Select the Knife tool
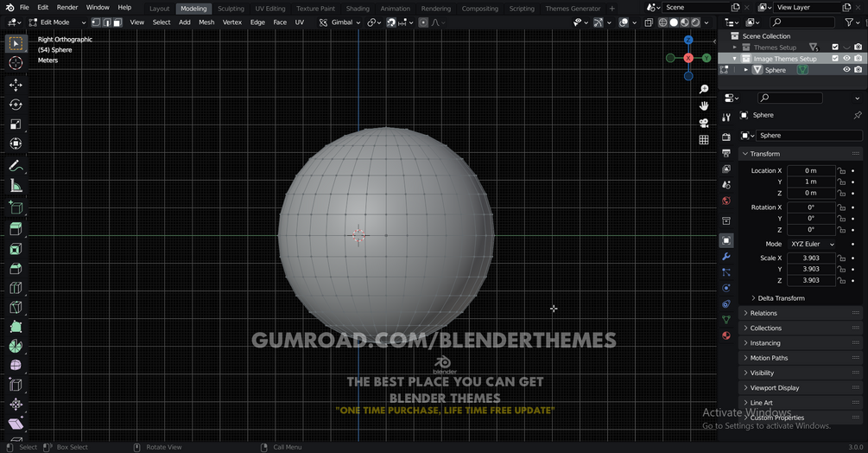868x453 pixels. pos(16,308)
